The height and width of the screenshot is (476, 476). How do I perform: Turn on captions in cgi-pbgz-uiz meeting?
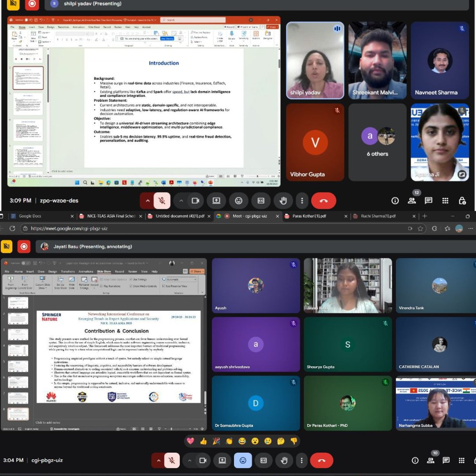[264, 461]
